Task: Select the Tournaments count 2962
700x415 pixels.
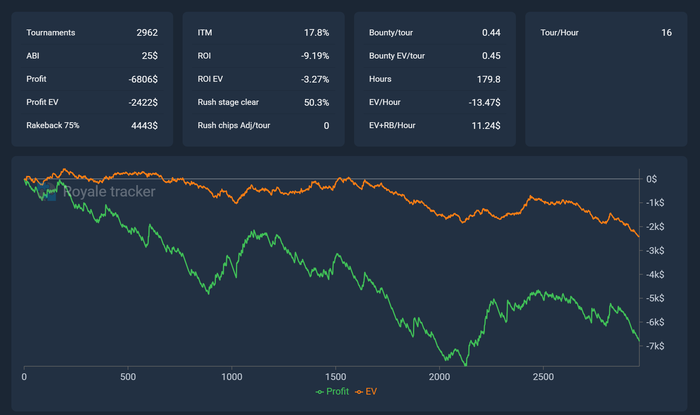Action: pos(147,33)
